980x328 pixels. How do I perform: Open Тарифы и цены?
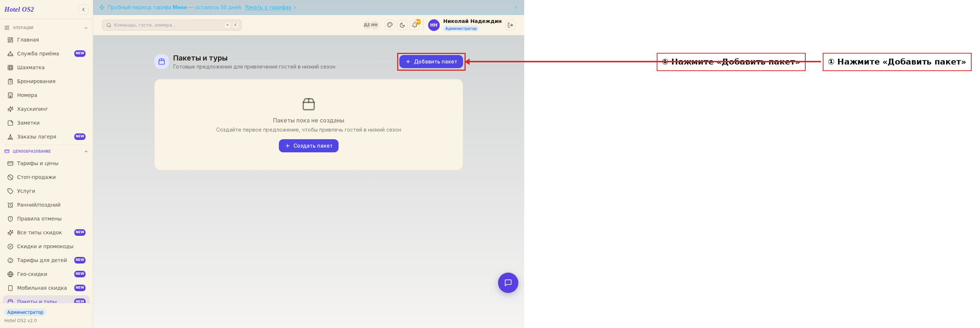coord(46,163)
